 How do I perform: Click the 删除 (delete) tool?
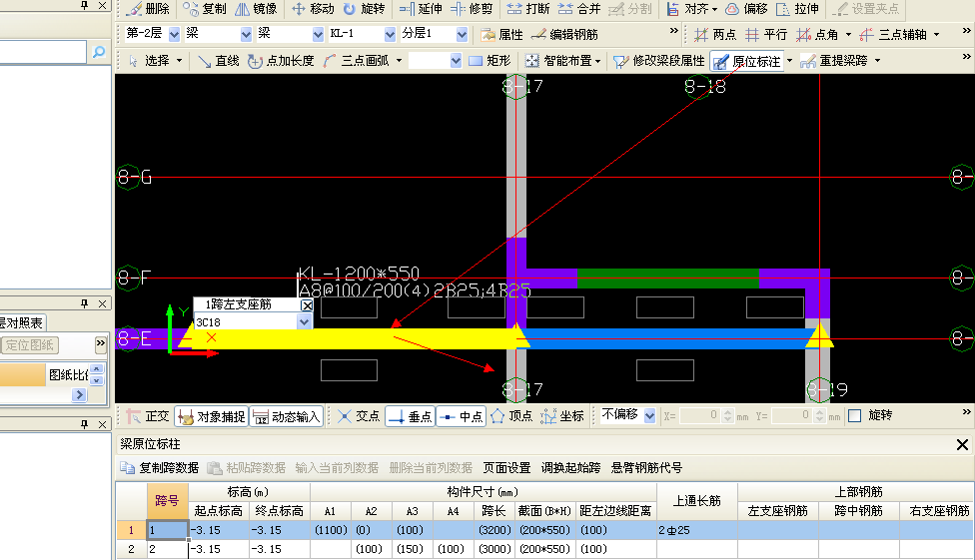(148, 9)
